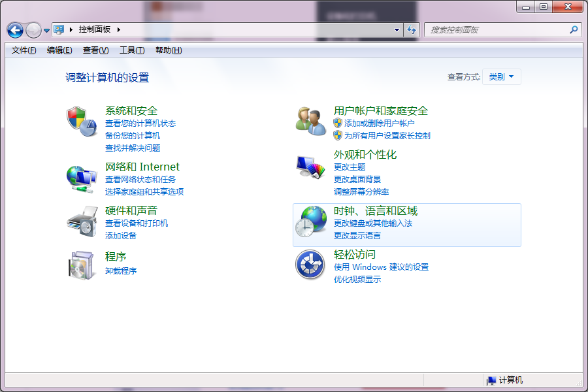Open 程序 using its package icon
Screen dimensions: 588x392
point(82,265)
